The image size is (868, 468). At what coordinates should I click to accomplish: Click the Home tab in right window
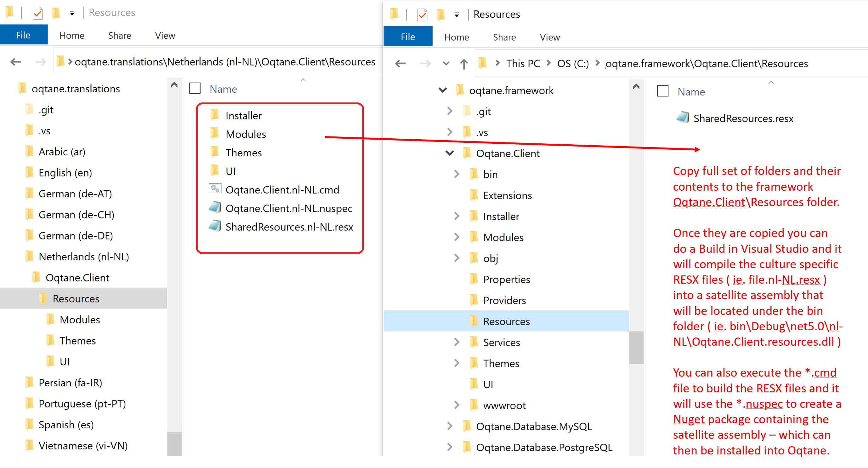[x=456, y=36]
